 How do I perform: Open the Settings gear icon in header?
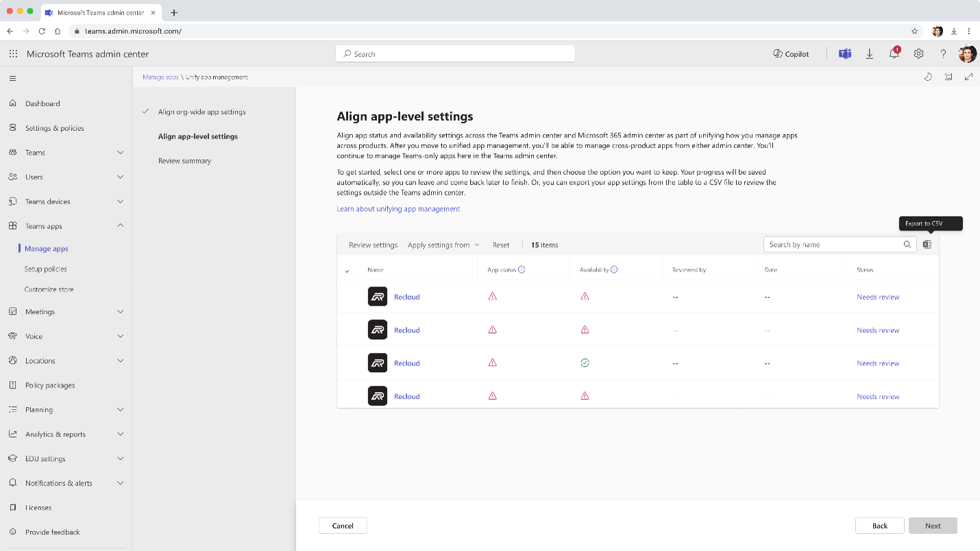coord(918,54)
